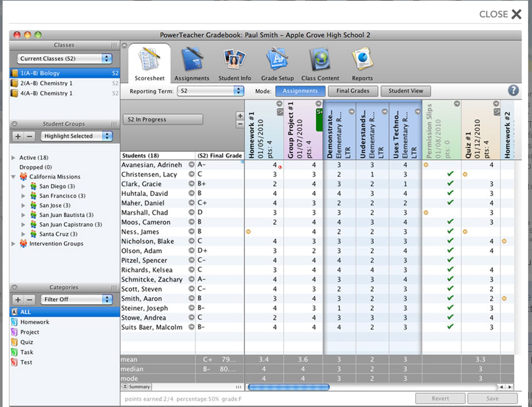
Task: Click arrow icon beside Suits Baer, Malcolm
Action: (x=191, y=327)
